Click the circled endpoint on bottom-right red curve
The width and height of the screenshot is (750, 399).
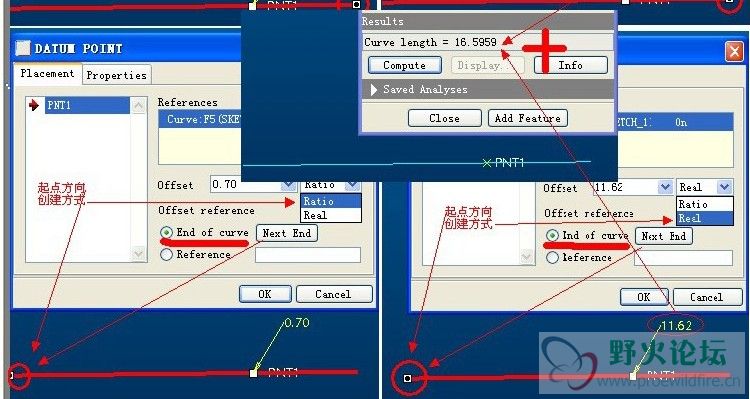(407, 378)
